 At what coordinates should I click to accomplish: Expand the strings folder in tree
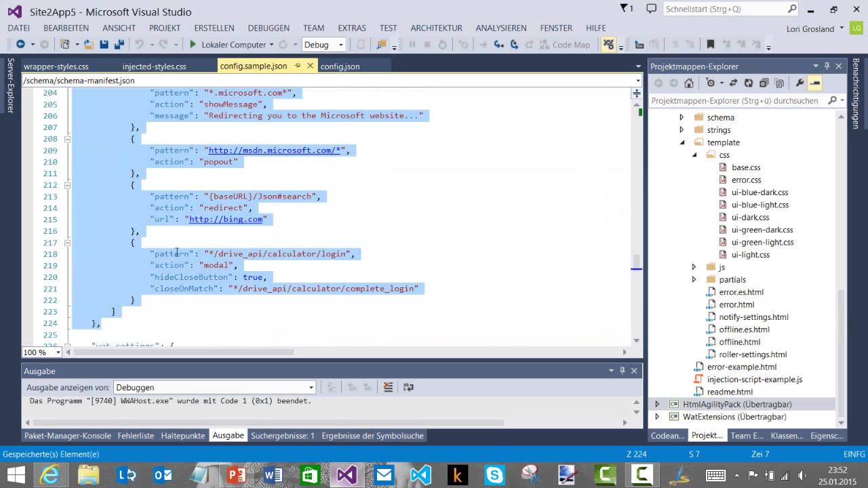coord(682,130)
